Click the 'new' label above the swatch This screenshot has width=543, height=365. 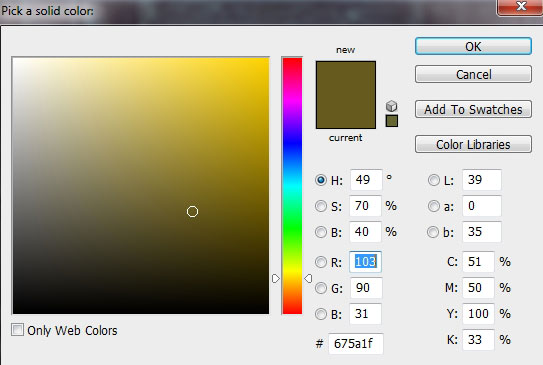[346, 50]
